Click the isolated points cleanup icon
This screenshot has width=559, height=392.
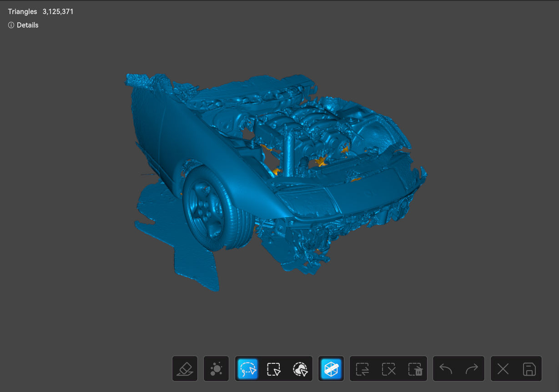216,368
